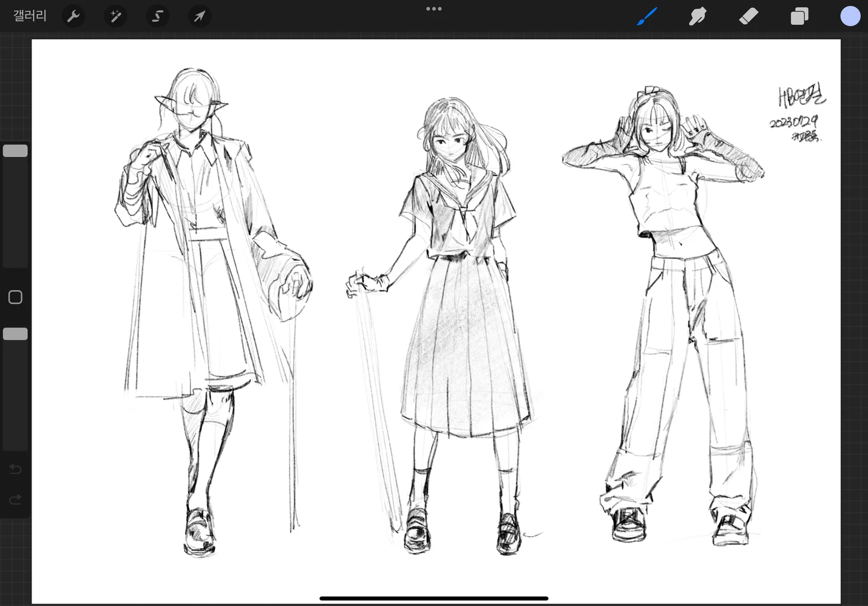Select the Brush paint tool
Image resolution: width=868 pixels, height=606 pixels.
647,16
